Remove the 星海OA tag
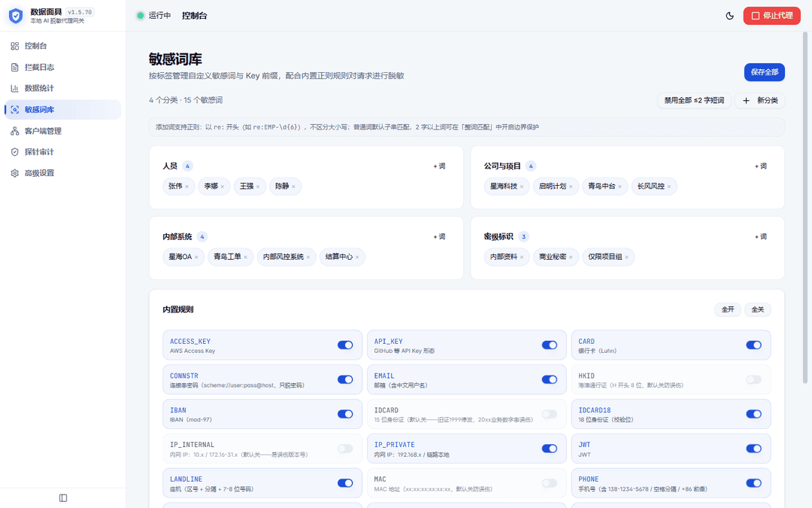 [196, 257]
